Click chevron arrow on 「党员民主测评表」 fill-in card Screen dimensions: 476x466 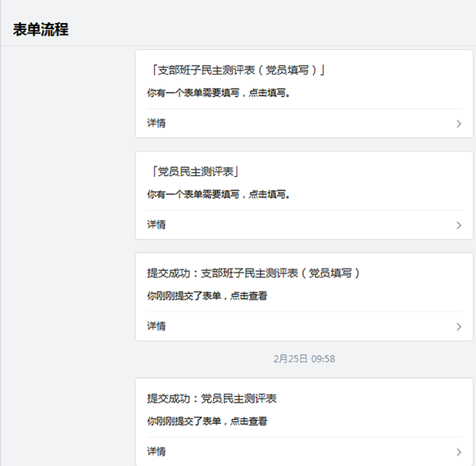pyautogui.click(x=459, y=225)
